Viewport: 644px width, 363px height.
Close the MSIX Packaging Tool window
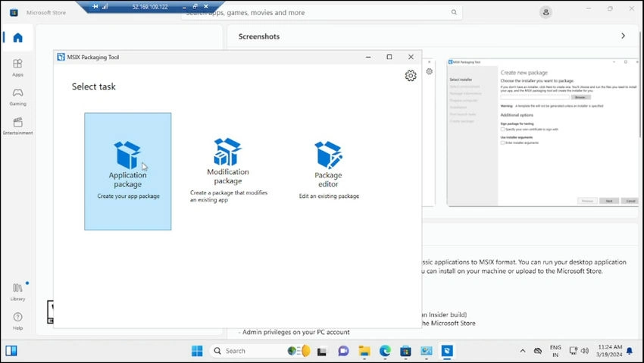[x=411, y=57]
